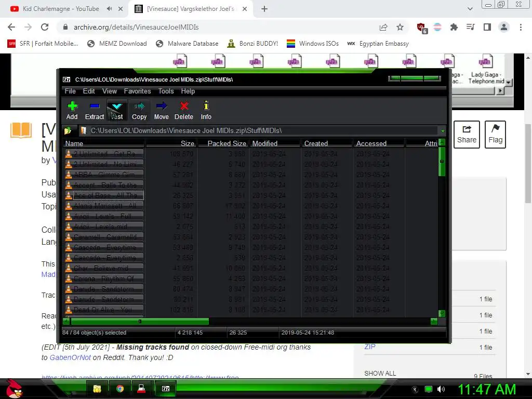Click the taskbar icon next to Chrome
Image resolution: width=532 pixels, height=399 pixels.
click(x=142, y=389)
